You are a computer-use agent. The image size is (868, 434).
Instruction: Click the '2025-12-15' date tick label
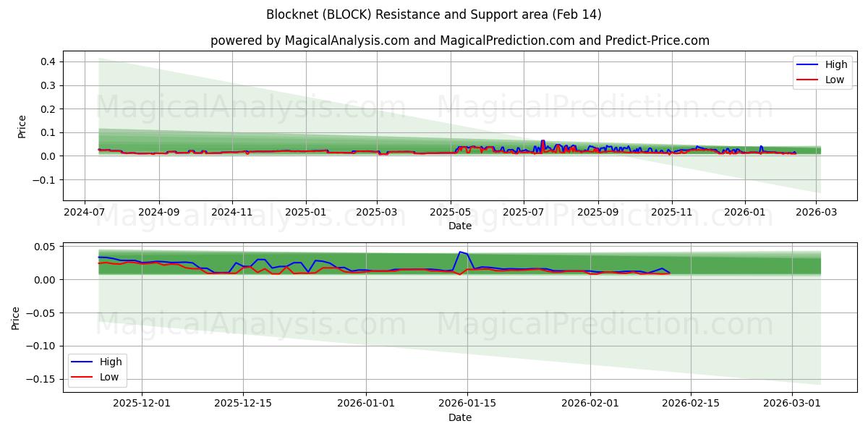243,404
